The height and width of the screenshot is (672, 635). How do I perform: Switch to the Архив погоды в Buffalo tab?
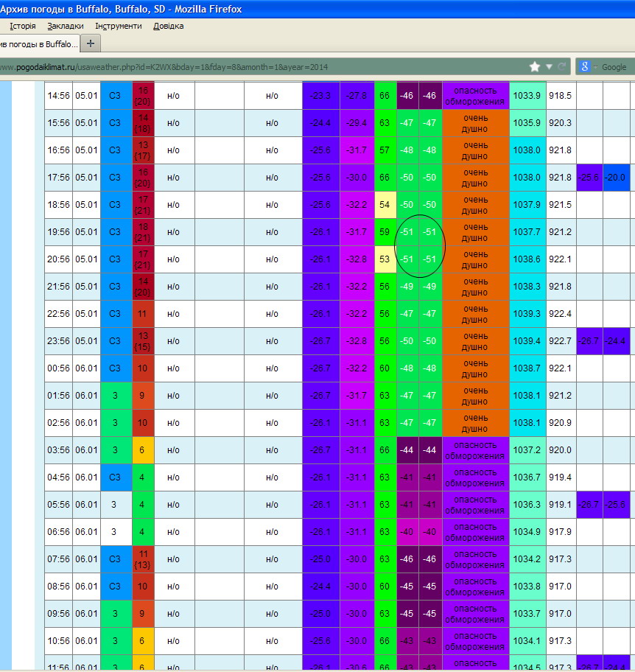[x=38, y=44]
